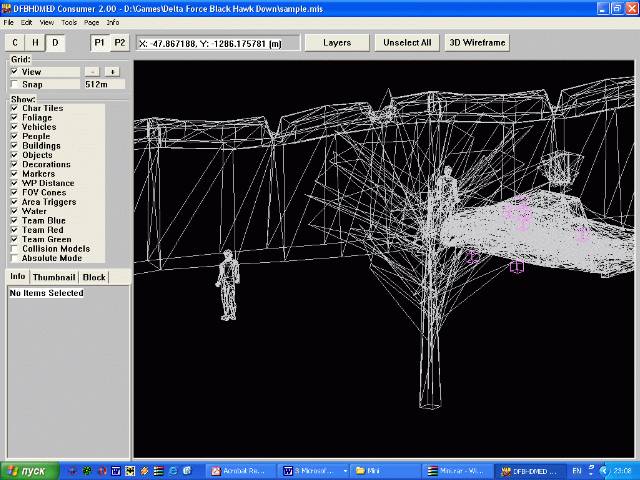The width and height of the screenshot is (640, 480).
Task: Click the H mode button
Action: coord(35,42)
